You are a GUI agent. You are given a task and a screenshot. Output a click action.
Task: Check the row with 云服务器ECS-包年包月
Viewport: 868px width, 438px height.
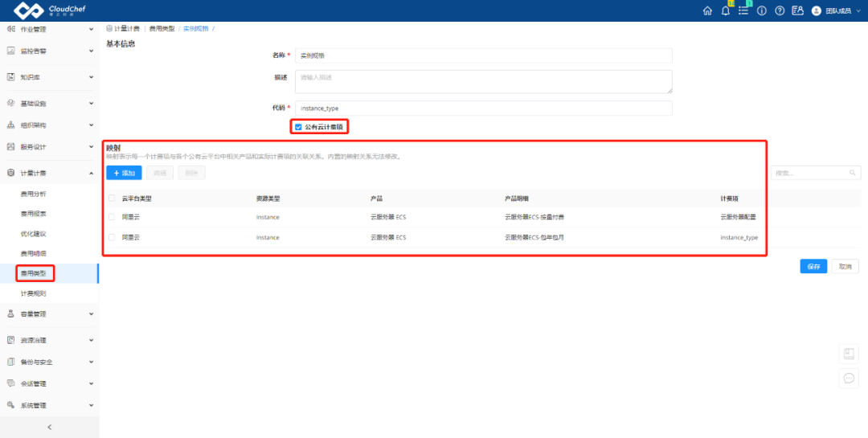coord(112,237)
